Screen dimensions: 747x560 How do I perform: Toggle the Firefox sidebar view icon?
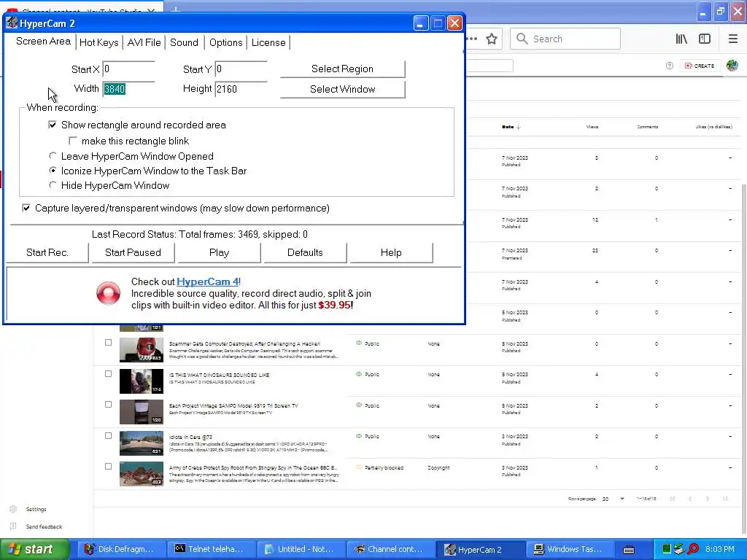click(705, 39)
